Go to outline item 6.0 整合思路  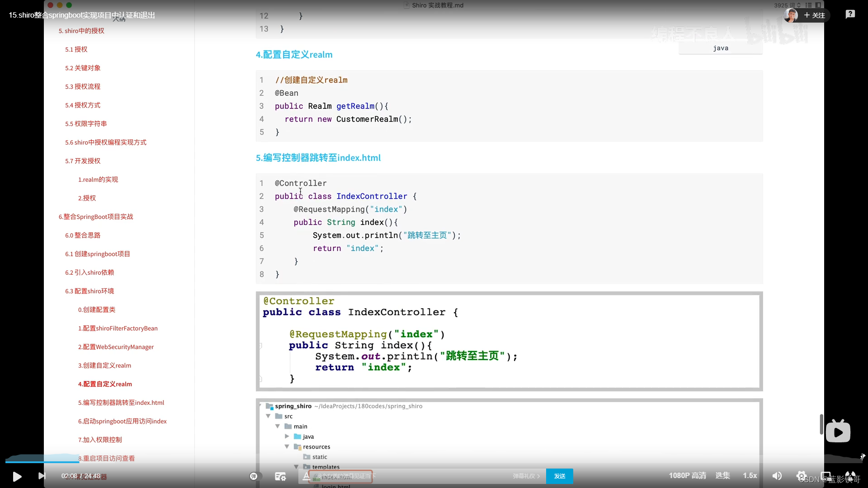[x=83, y=235]
